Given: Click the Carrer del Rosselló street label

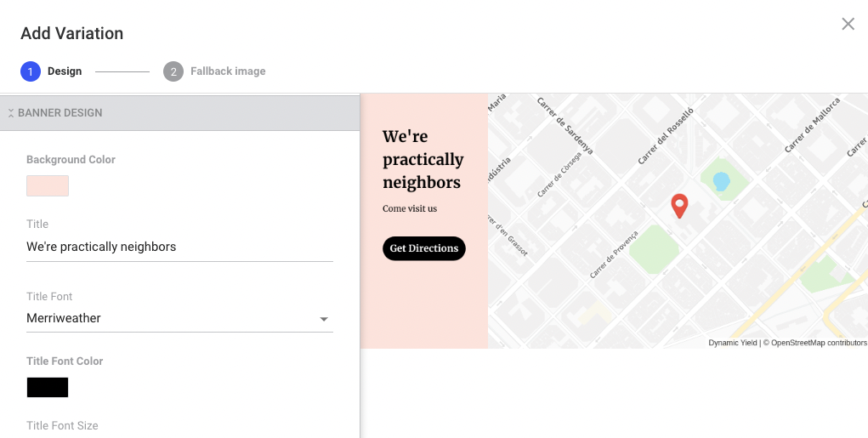Looking at the screenshot, I should (x=666, y=136).
